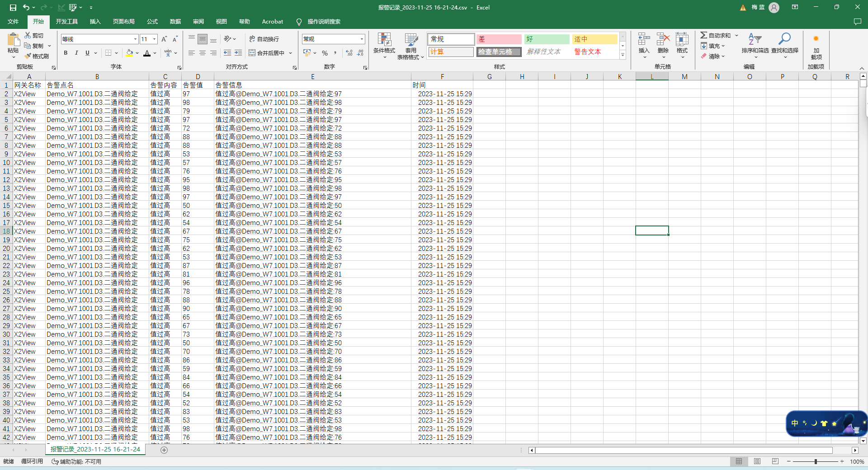Add a new sheet with plus icon

click(164, 450)
